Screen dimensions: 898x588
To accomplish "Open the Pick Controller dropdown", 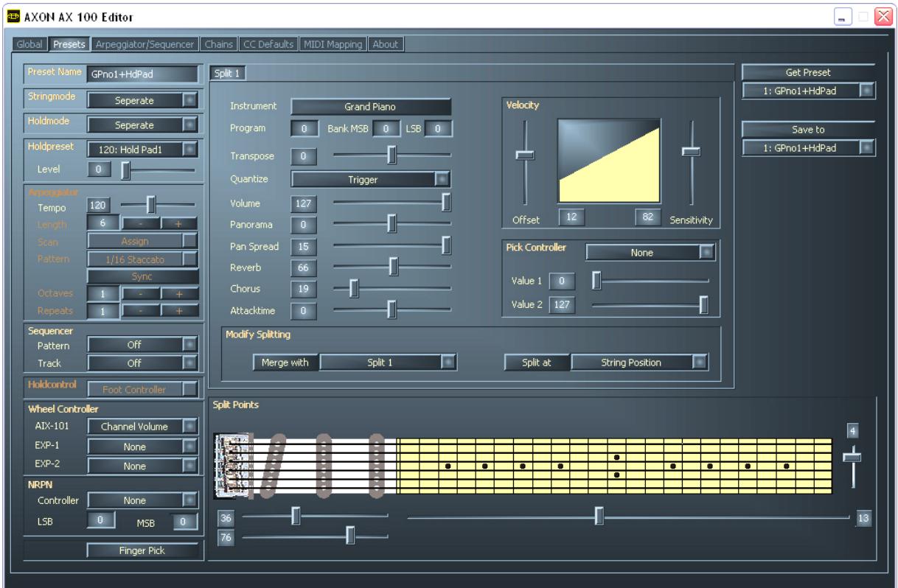I will click(650, 252).
